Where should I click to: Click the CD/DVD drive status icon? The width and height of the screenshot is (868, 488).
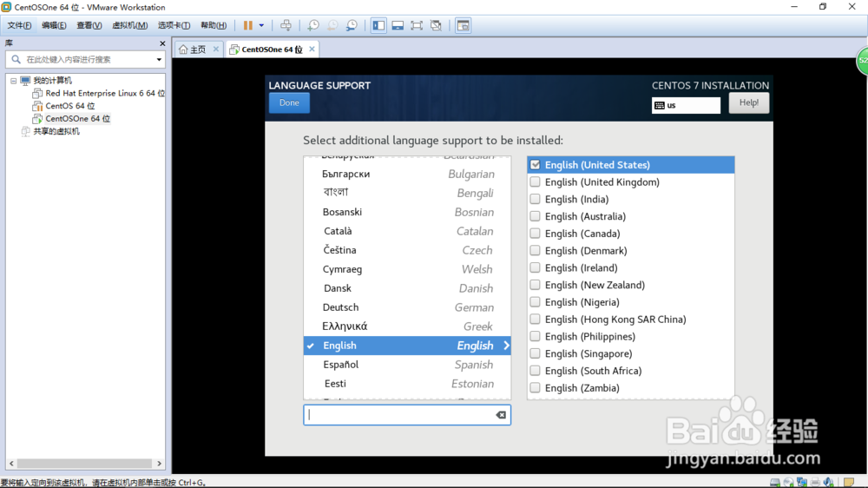pyautogui.click(x=788, y=483)
